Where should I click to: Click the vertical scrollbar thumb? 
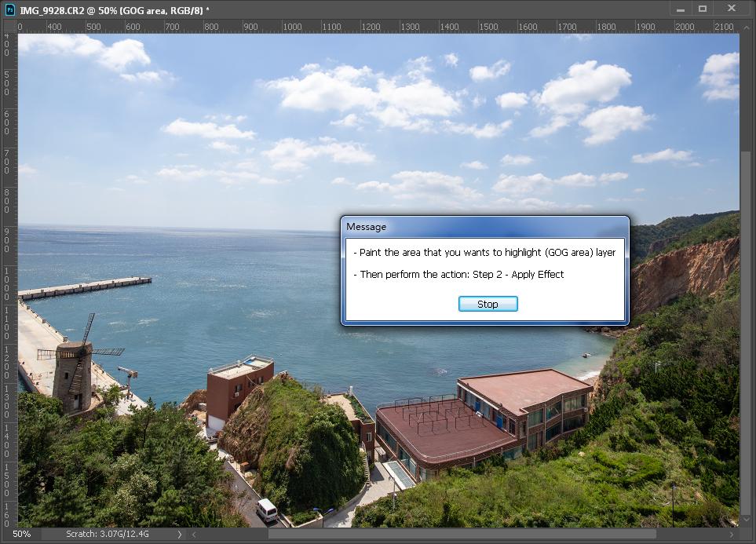tap(746, 333)
